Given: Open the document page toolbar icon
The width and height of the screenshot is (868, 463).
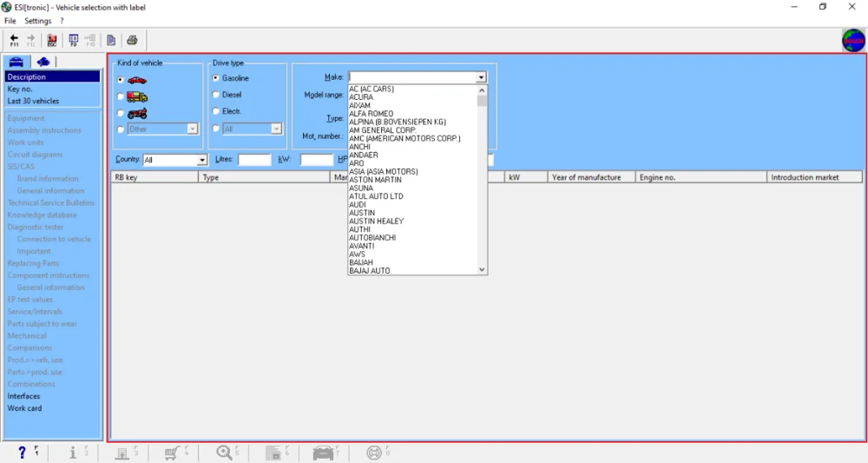Looking at the screenshot, I should 111,41.
